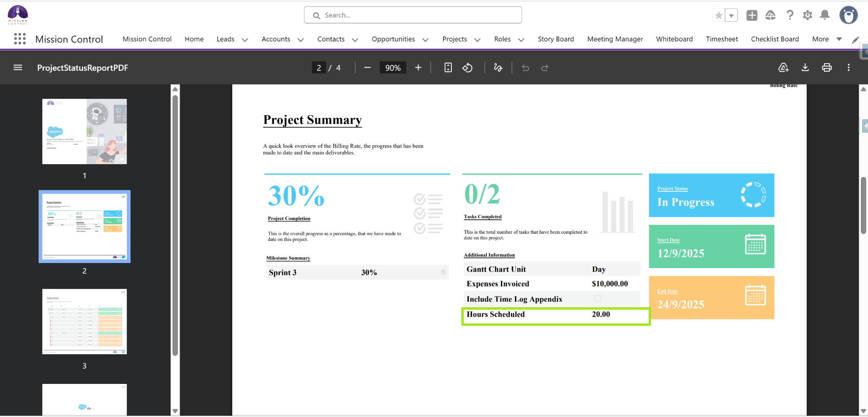Click the Project Completion link
The width and height of the screenshot is (868, 417).
(289, 218)
